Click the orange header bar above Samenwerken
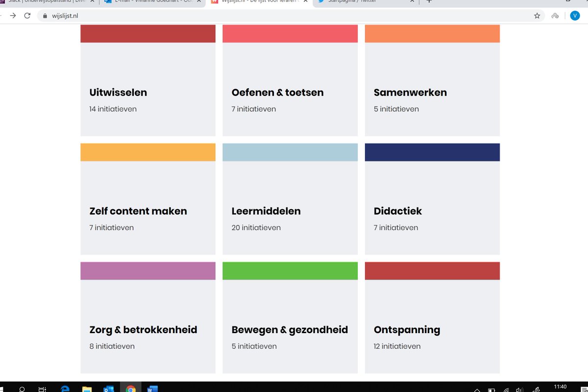588x392 pixels. point(432,33)
